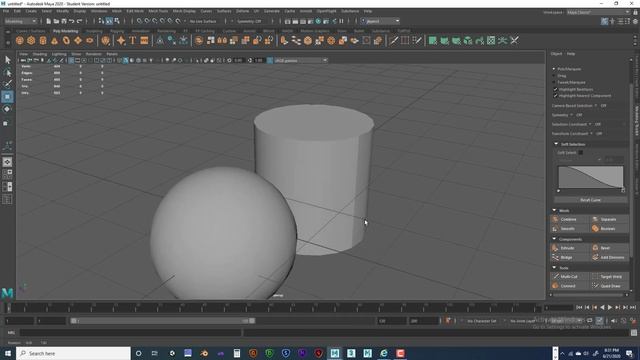
Task: Click the Redo icon on status line
Action: (80, 21)
